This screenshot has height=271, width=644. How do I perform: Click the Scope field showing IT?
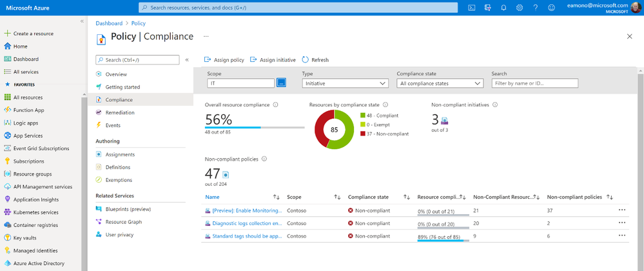[x=240, y=83]
